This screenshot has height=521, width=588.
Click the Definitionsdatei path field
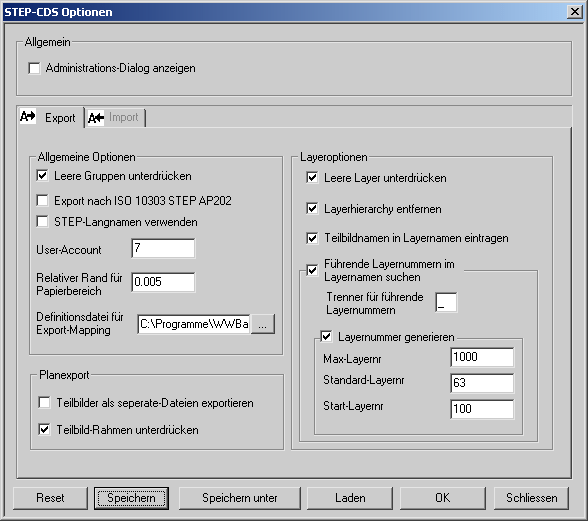pyautogui.click(x=194, y=324)
